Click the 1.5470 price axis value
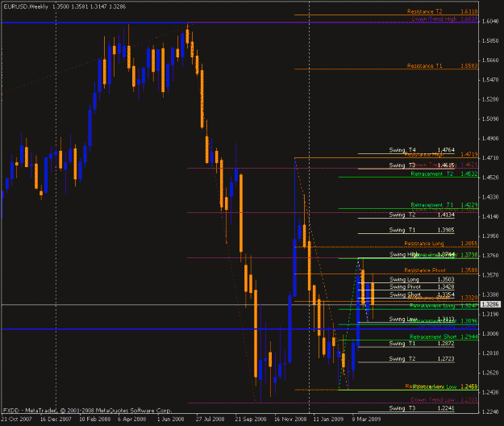This screenshot has width=504, height=426. (490, 80)
